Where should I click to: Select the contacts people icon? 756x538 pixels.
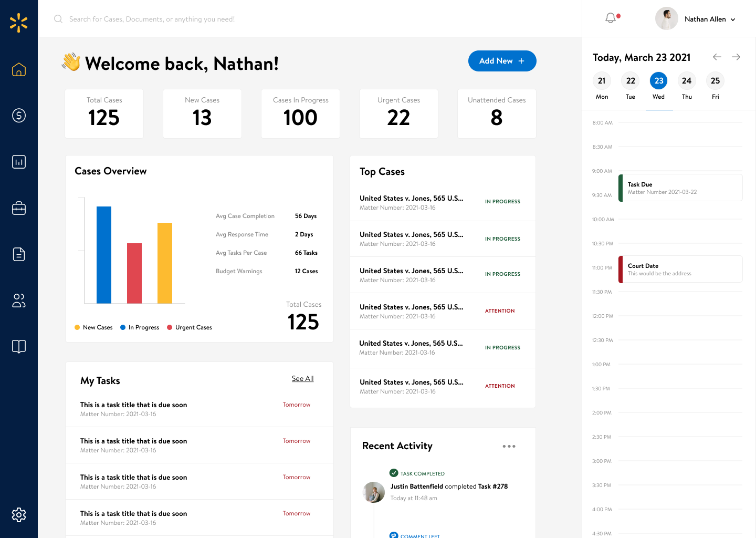[19, 301]
